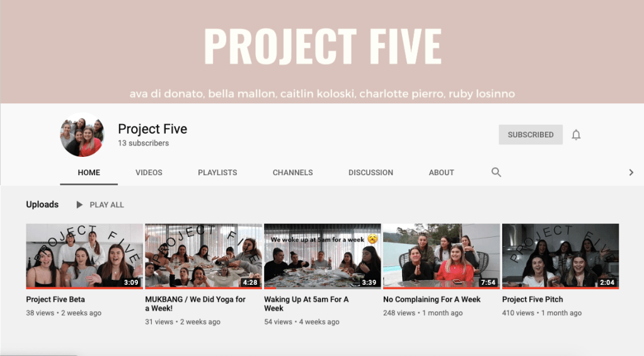Open the MUKBANG yoga video thumbnail
This screenshot has width=644, height=356.
tap(204, 256)
